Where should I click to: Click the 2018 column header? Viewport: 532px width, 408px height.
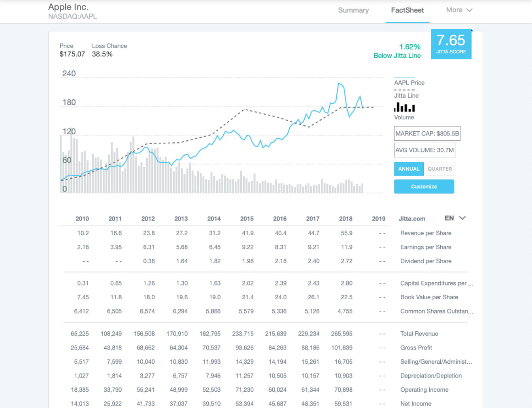click(x=346, y=219)
